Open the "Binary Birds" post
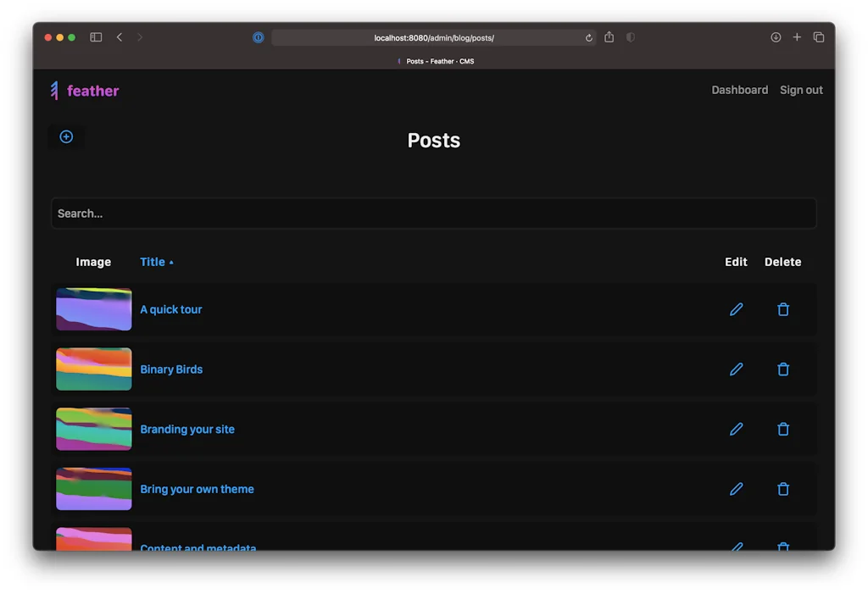 171,369
